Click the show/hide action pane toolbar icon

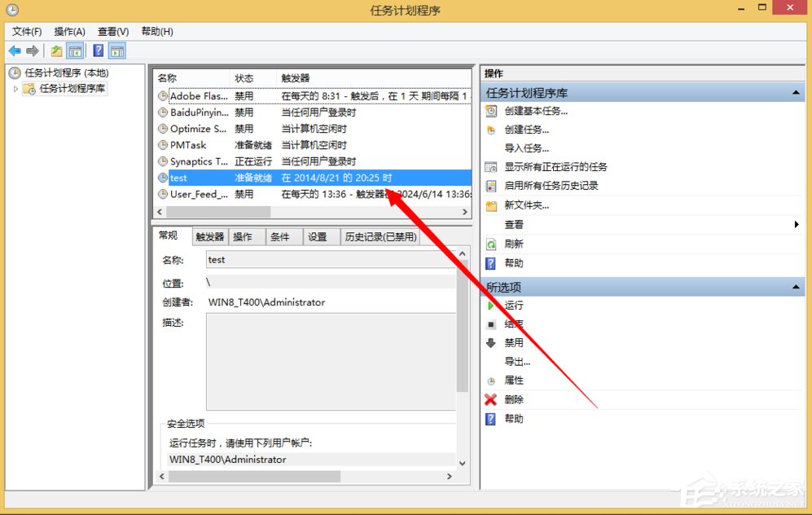[117, 51]
